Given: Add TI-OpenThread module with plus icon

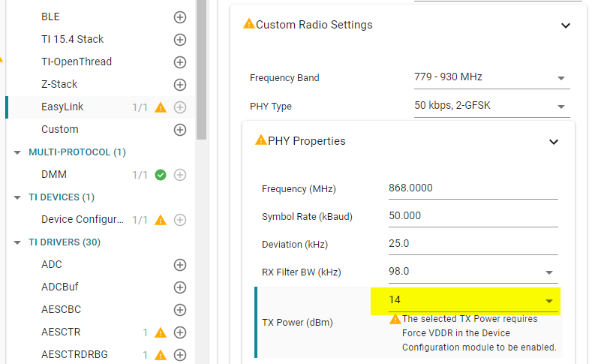Looking at the screenshot, I should [x=180, y=62].
